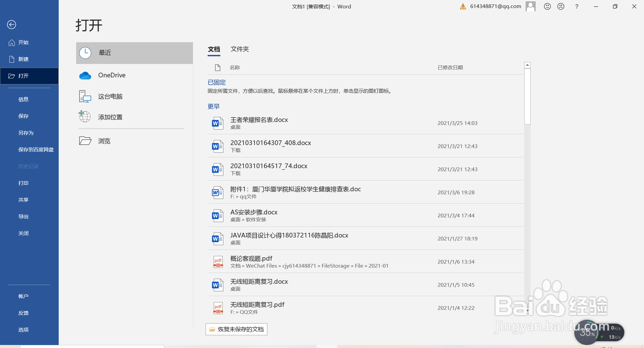Click the 最近 (Recent) clock icon
Viewport: 644px width, 348px height.
[x=85, y=53]
